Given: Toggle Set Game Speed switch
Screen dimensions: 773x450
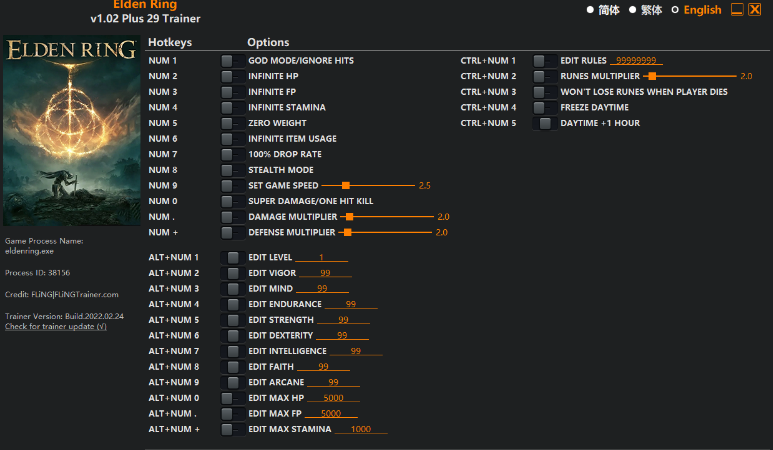Looking at the screenshot, I should [233, 186].
